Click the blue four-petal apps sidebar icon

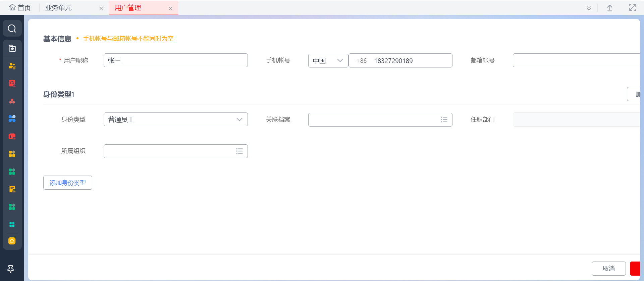coord(12,119)
